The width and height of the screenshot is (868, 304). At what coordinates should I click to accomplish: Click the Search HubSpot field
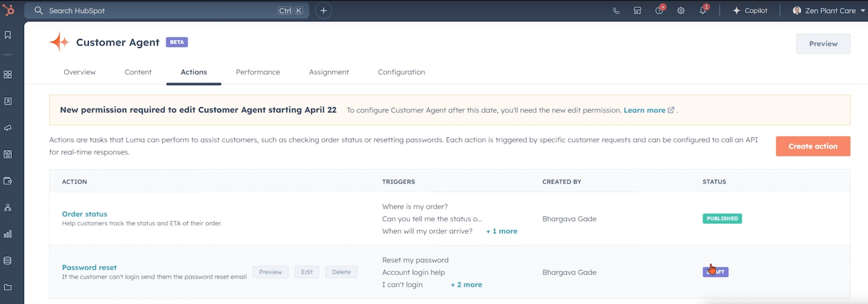(159, 11)
